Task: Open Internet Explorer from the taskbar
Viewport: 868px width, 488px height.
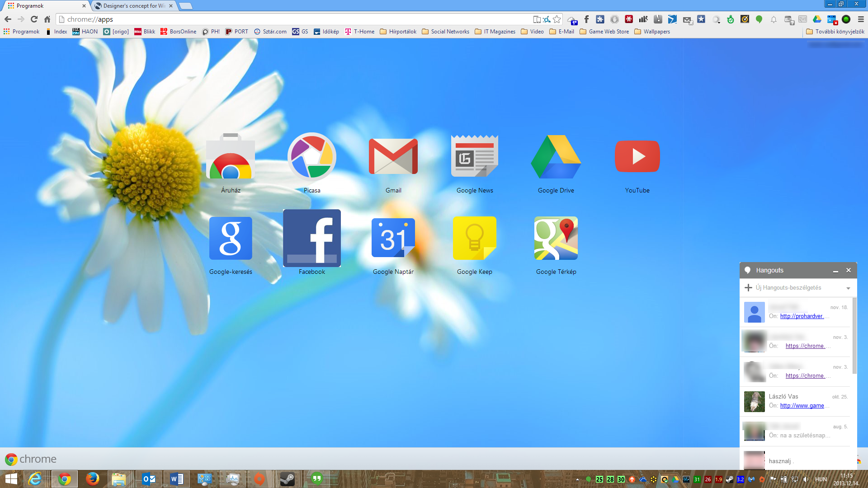Action: pos(35,479)
